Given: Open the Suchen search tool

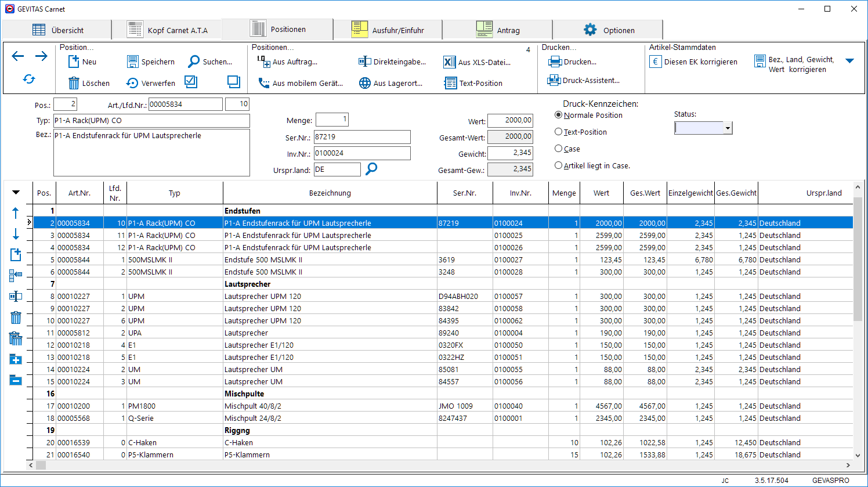Looking at the screenshot, I should (210, 62).
